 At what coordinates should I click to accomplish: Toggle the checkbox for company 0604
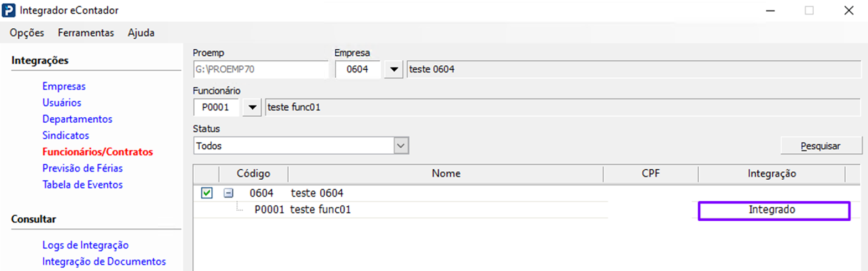pos(207,193)
